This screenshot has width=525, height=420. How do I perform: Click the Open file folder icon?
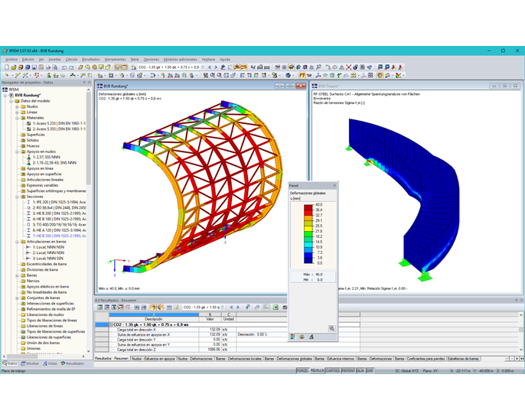(14, 67)
